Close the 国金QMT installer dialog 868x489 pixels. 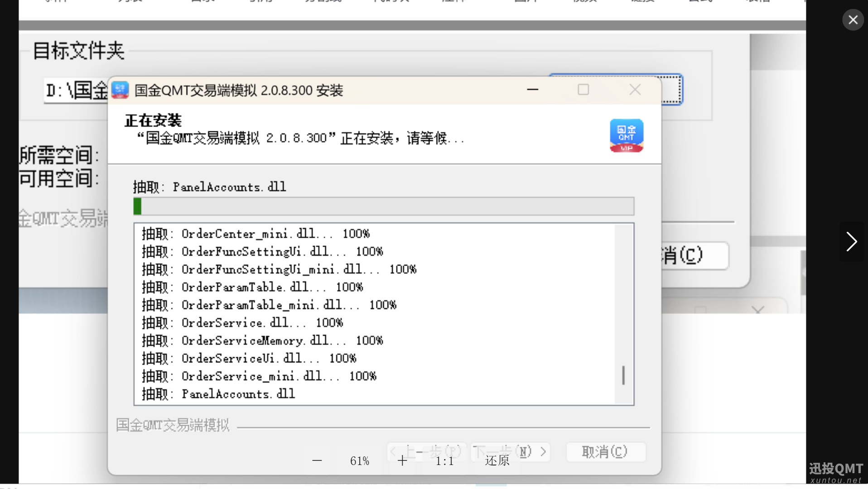[x=635, y=90]
